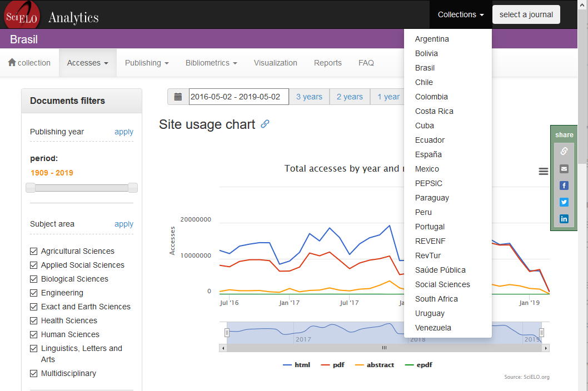Set the range to 3 years
Viewport: 588px width, 391px height.
point(309,97)
